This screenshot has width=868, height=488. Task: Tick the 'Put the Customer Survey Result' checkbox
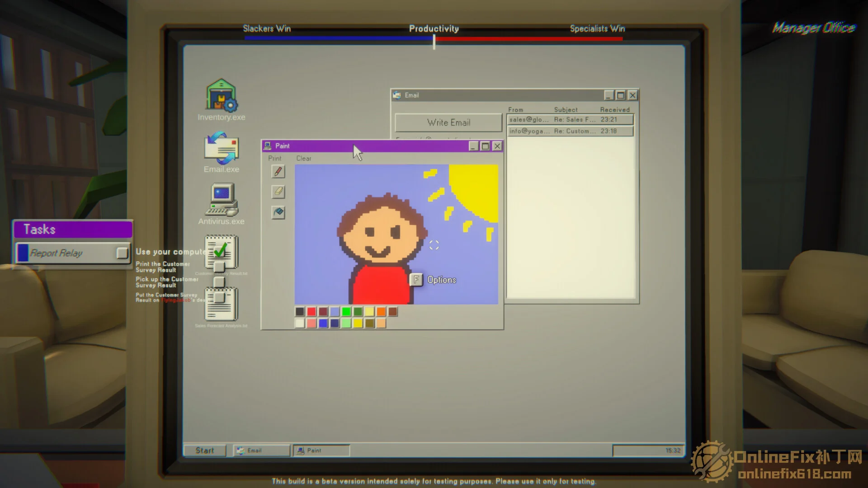219,298
